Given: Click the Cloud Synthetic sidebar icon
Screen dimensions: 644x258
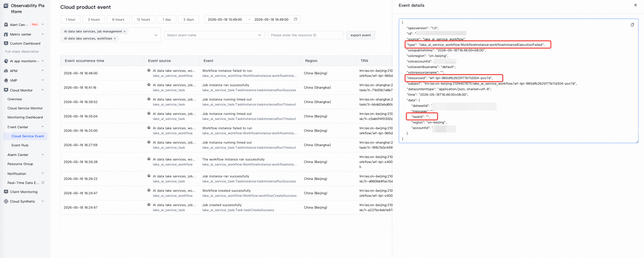Looking at the screenshot, I should pyautogui.click(x=6, y=201).
